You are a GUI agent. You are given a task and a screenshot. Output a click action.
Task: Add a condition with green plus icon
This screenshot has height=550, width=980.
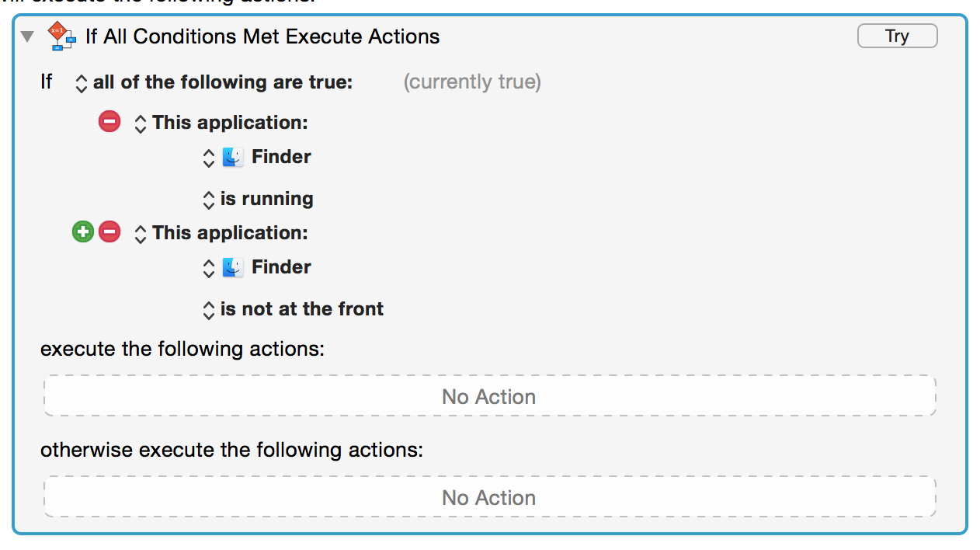[83, 231]
